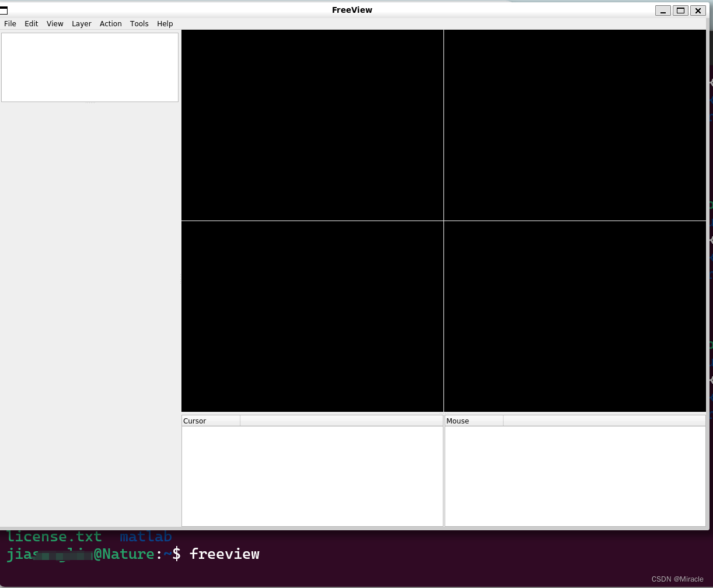Click the Mouse column header
The height and width of the screenshot is (588, 713).
click(x=457, y=421)
